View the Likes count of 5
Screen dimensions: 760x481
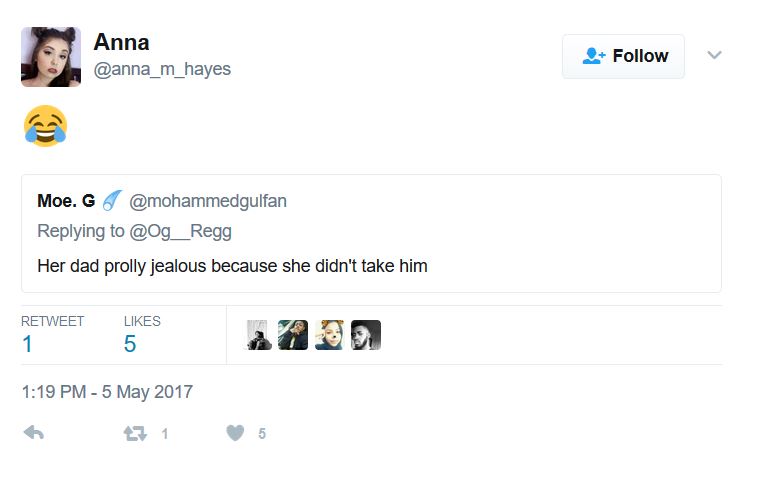[130, 344]
